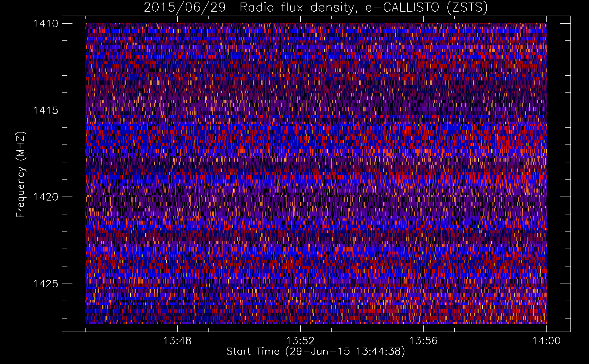Click the 14:00 time tick label
Screen dimensions: 589x364
point(546,341)
